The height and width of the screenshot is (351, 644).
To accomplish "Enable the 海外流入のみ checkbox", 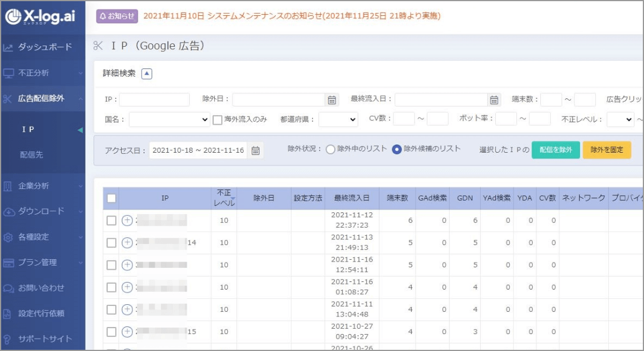I will [217, 119].
